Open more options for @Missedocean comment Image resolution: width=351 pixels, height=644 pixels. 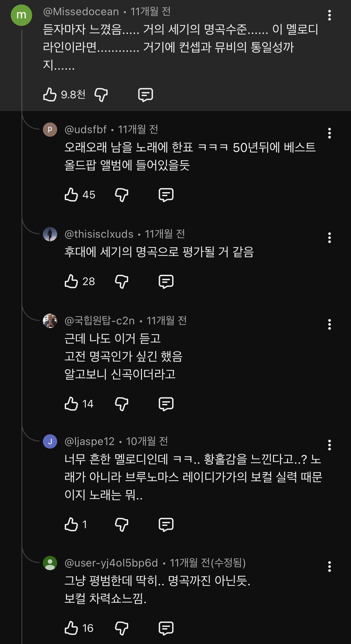tap(329, 15)
